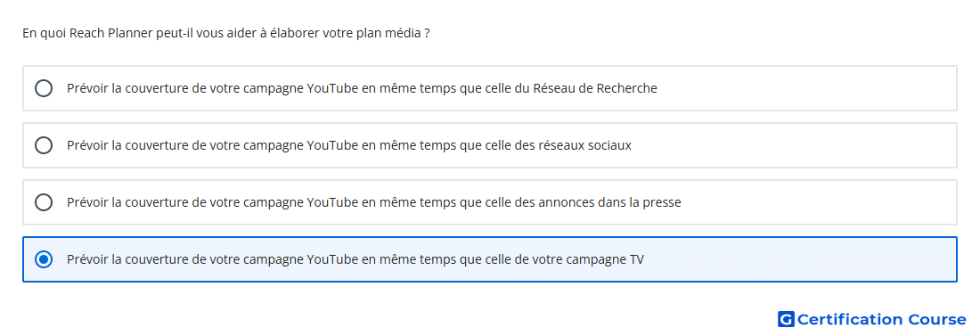The width and height of the screenshot is (980, 336).
Task: Open the Certification Course link text
Action: click(x=881, y=319)
